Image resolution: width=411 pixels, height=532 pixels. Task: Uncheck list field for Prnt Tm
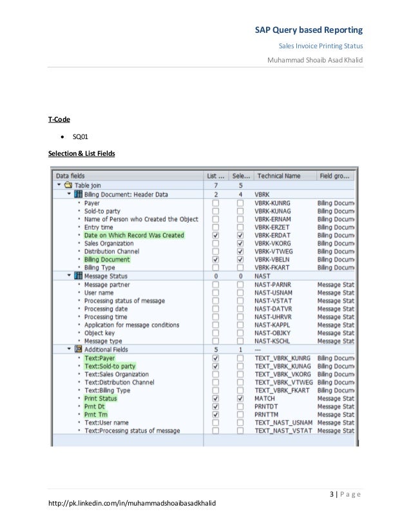tap(216, 415)
